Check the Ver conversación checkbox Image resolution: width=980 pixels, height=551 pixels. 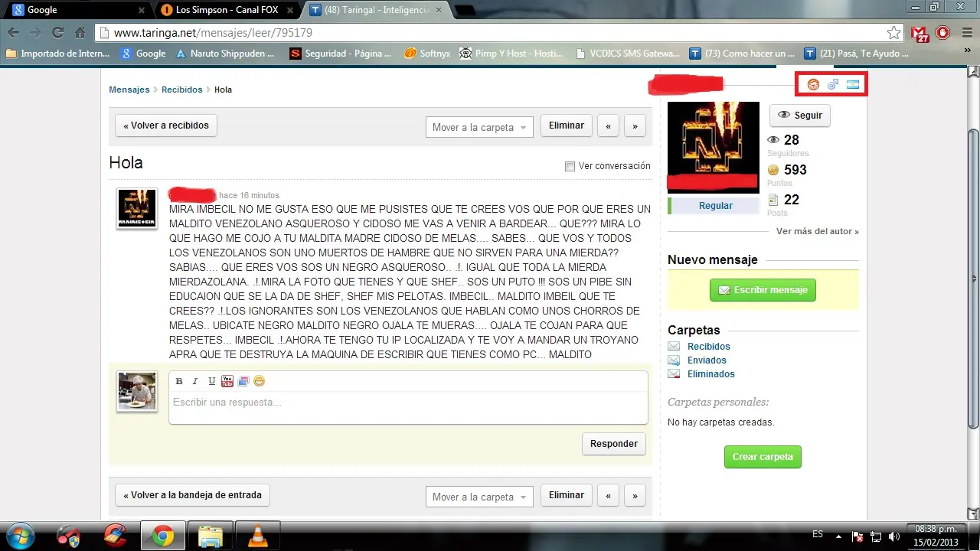(x=569, y=166)
